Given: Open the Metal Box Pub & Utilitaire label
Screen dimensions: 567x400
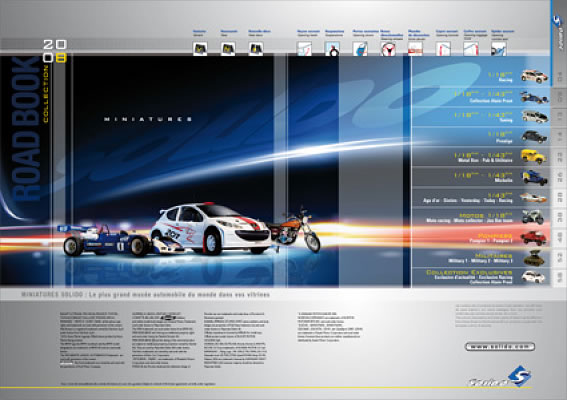Looking at the screenshot, I should coord(483,157).
